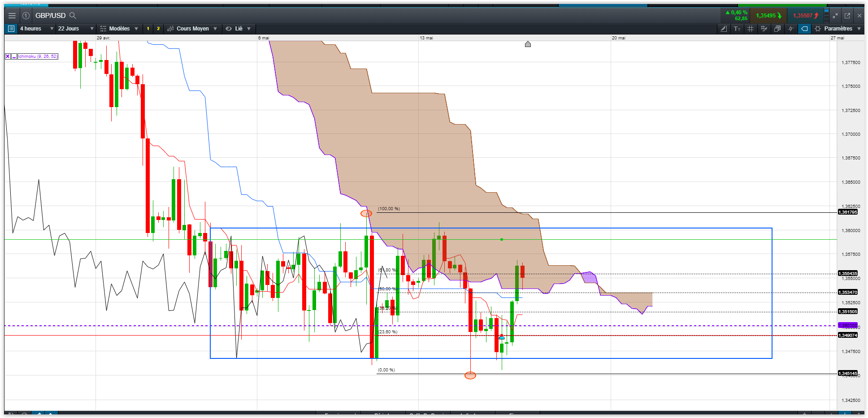This screenshot has width=868, height=418.
Task: Toggle the chart grid icon
Action: [x=751, y=29]
